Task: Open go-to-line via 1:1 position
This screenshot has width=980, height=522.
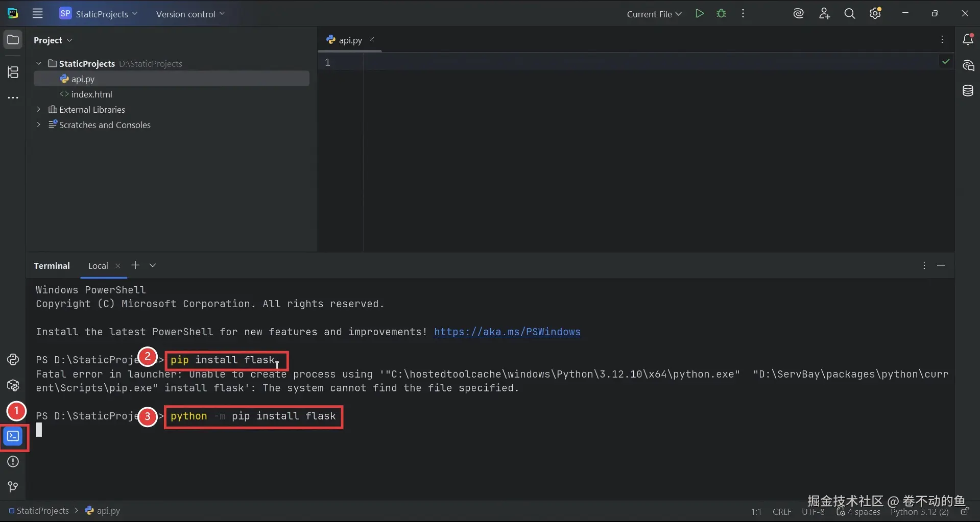Action: pyautogui.click(x=756, y=512)
